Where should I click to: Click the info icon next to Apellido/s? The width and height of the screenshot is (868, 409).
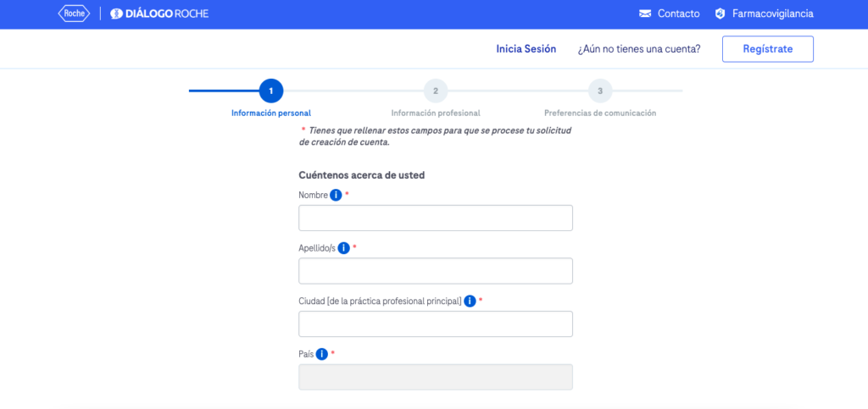[344, 248]
